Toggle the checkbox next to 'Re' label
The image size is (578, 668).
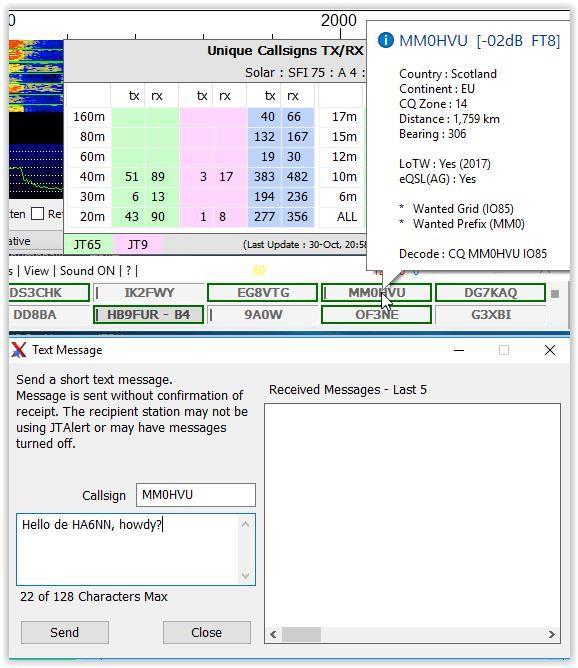click(37, 213)
